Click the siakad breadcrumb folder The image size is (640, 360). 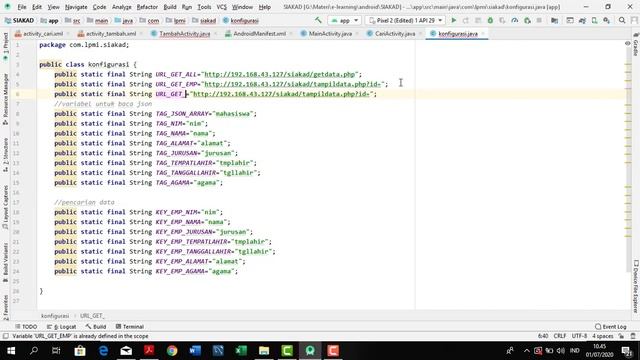(204, 20)
